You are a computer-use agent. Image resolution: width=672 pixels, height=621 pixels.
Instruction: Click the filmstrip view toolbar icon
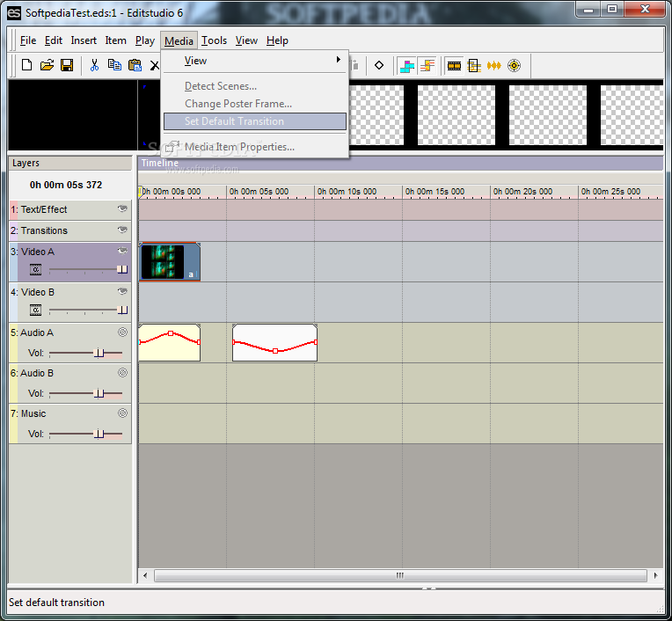pyautogui.click(x=454, y=66)
